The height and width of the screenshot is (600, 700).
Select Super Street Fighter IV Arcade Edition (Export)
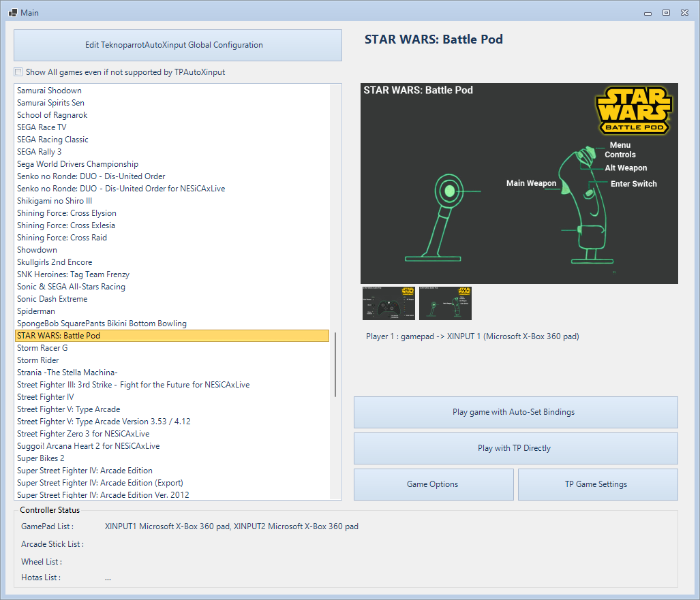[172, 483]
